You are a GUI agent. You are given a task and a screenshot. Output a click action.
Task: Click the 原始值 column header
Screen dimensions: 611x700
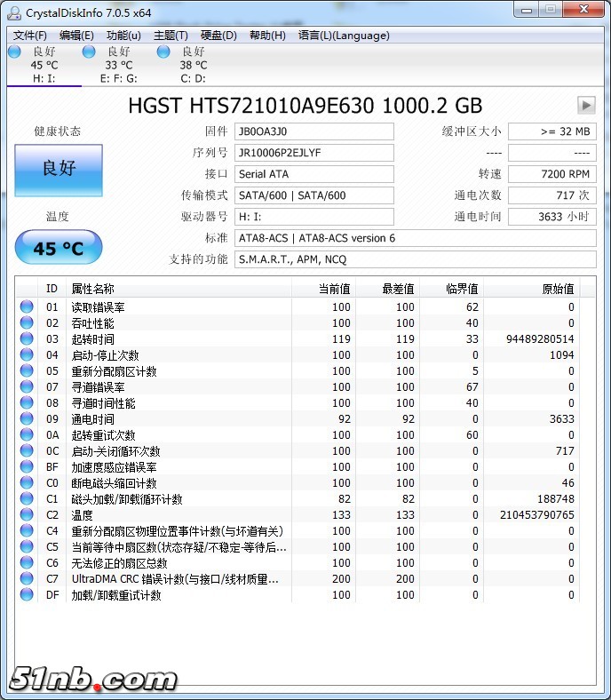(558, 289)
